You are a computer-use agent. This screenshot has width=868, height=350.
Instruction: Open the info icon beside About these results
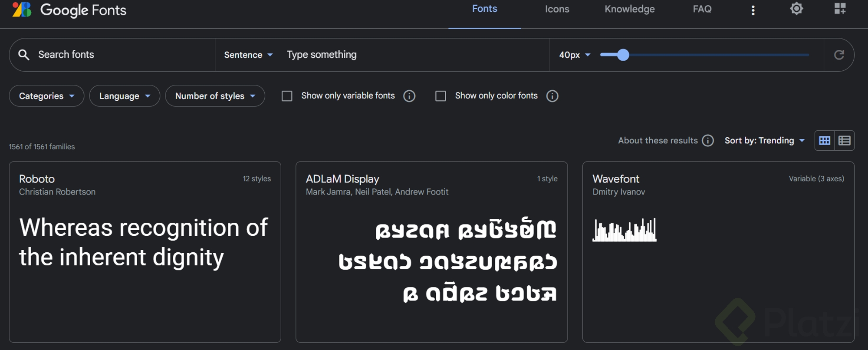[708, 141]
